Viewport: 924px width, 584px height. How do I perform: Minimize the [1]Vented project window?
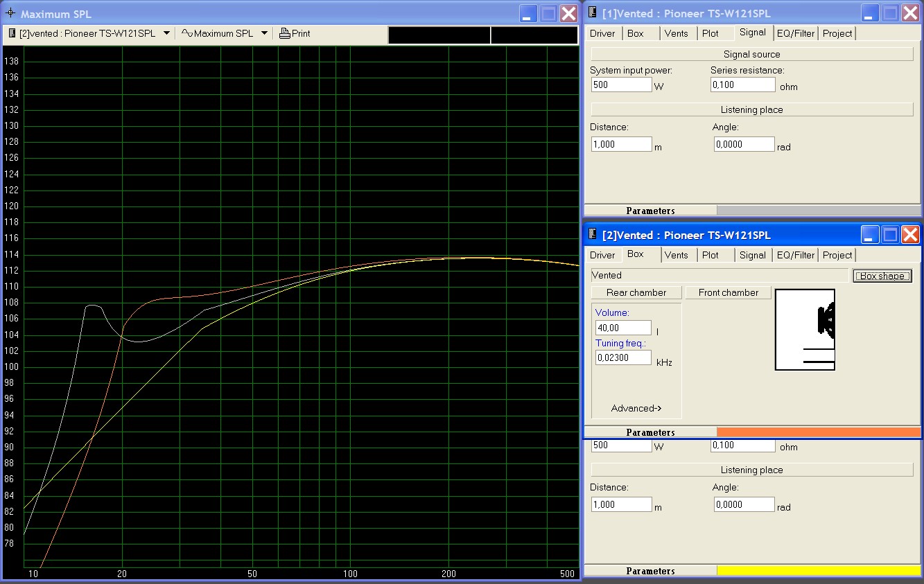pyautogui.click(x=870, y=13)
